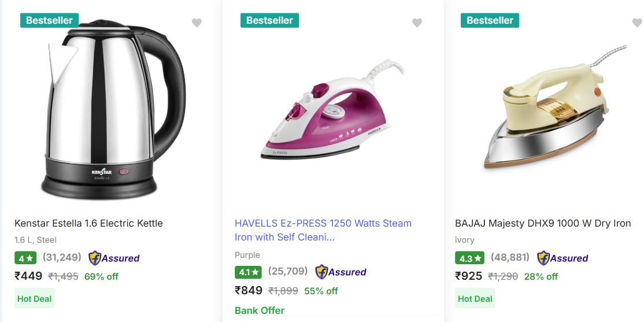Click the Kenstar kettle product image
Image resolution: width=644 pixels, height=322 pixels.
113,109
